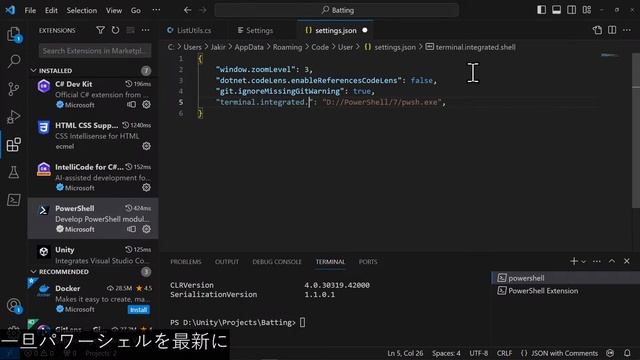Open gear settings for IntelliCode for C#

(147, 188)
